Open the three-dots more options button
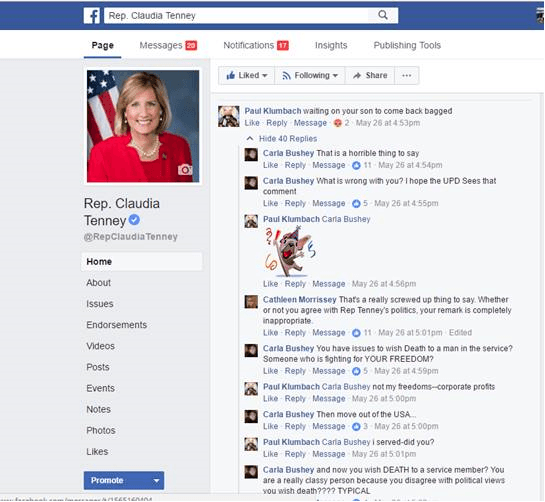The image size is (545, 502). [407, 75]
